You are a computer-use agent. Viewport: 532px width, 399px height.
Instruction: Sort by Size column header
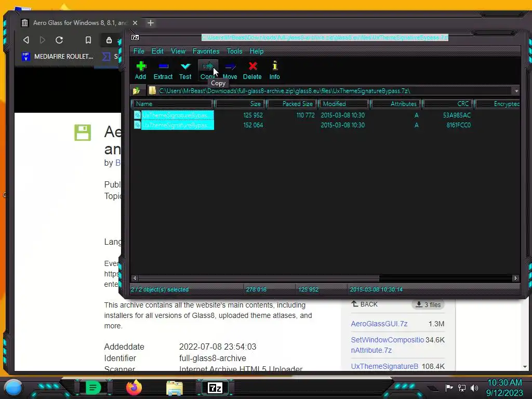(x=240, y=104)
